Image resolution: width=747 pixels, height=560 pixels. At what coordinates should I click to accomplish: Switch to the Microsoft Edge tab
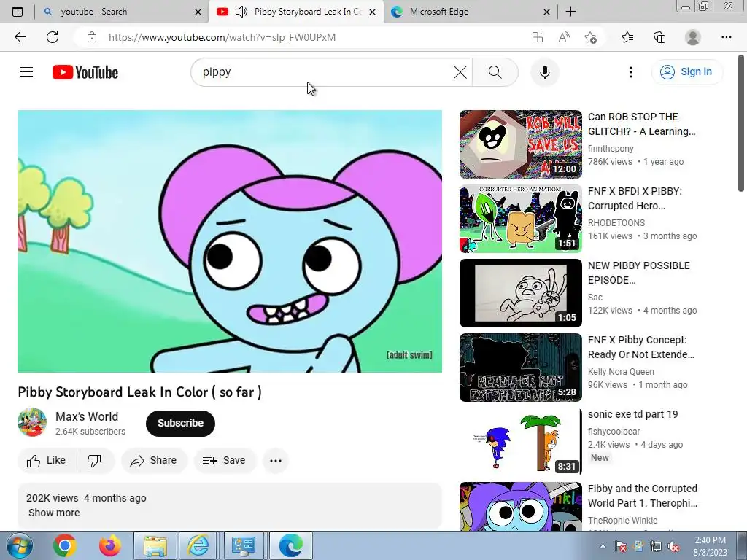point(471,12)
